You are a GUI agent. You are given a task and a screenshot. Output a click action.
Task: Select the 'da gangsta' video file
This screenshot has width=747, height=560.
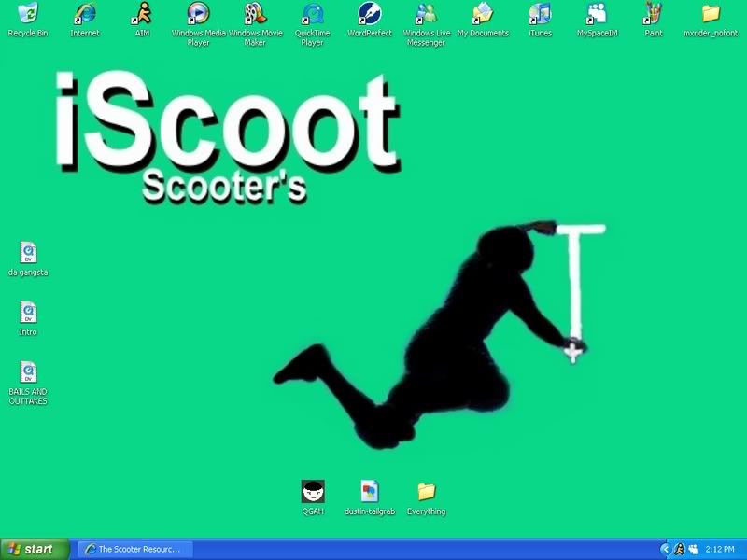(28, 253)
